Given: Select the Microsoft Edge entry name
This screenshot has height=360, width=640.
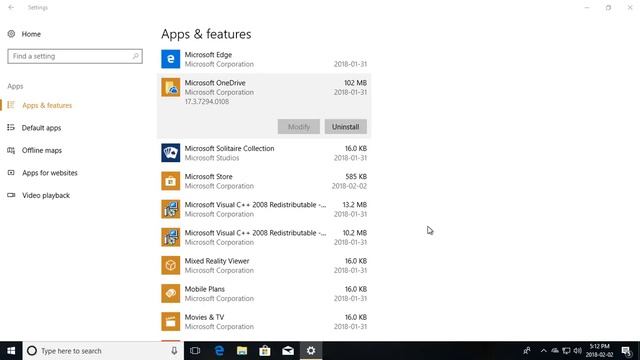Looking at the screenshot, I should [x=208, y=55].
